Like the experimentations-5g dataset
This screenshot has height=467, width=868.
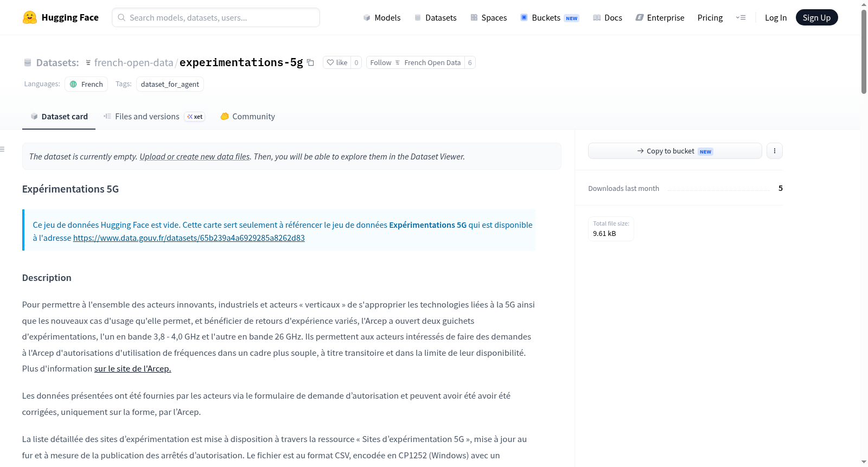point(337,62)
